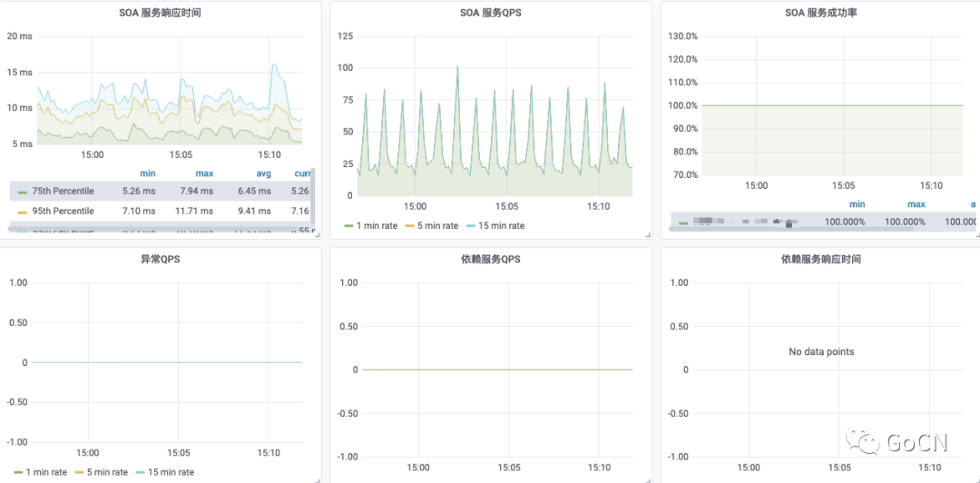Open the 异常QPS panel title menu

click(x=160, y=260)
